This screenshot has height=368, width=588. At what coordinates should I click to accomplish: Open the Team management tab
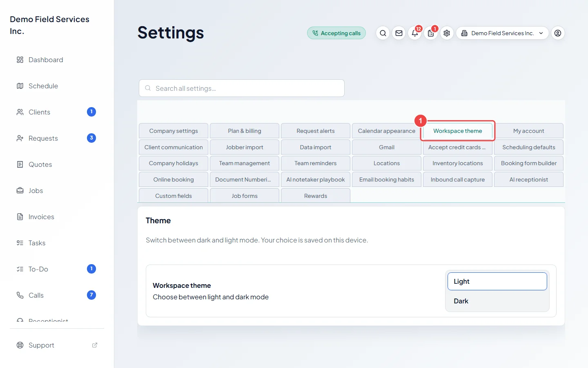point(245,163)
